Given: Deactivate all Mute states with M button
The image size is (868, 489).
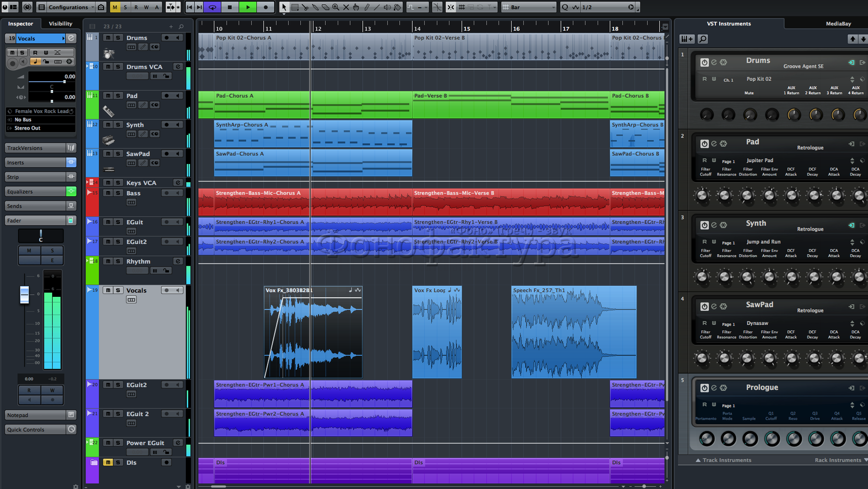Looking at the screenshot, I should (x=114, y=7).
